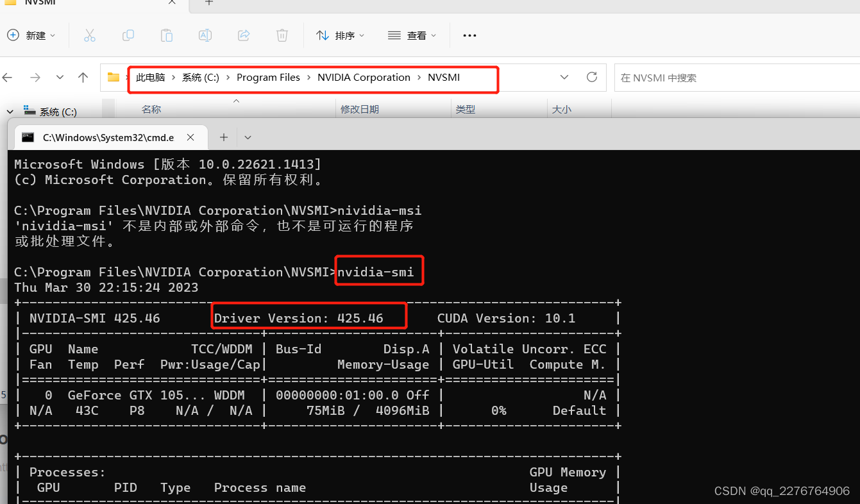
Task: Open a new terminal tab with plus
Action: tap(224, 137)
